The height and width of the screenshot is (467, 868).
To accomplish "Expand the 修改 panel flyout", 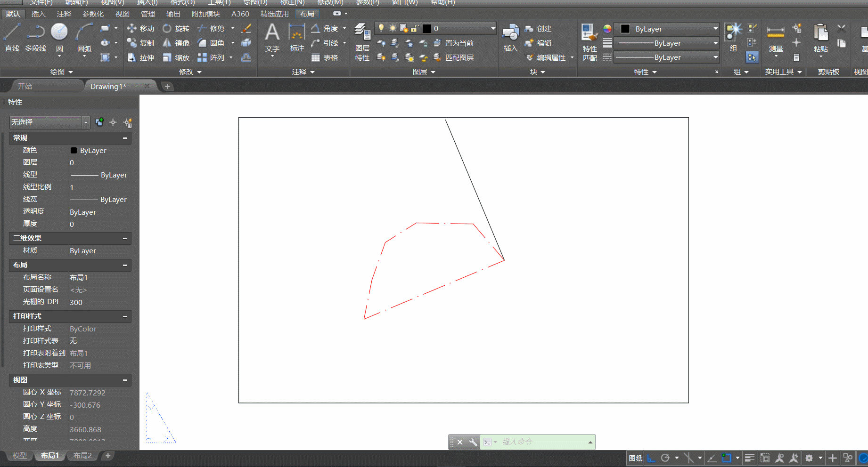I will click(x=190, y=72).
